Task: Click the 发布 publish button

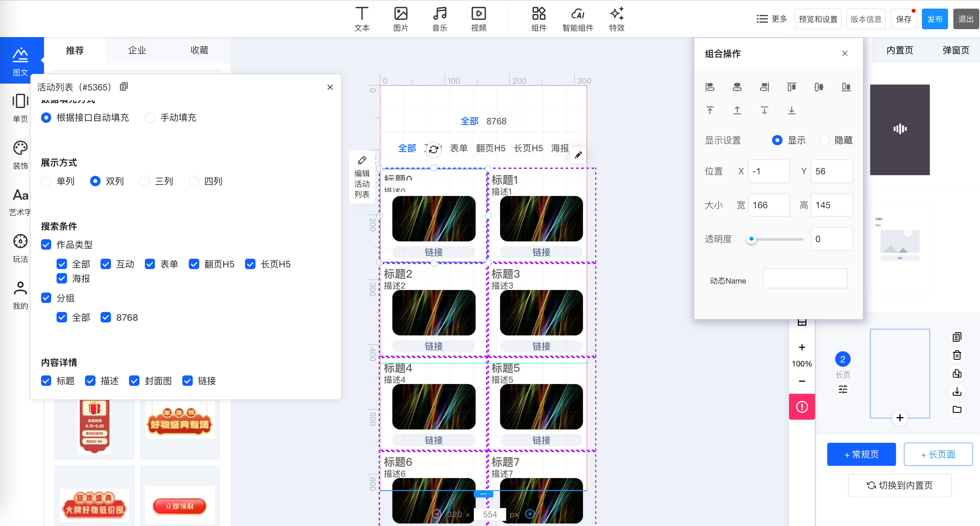Action: click(x=934, y=19)
